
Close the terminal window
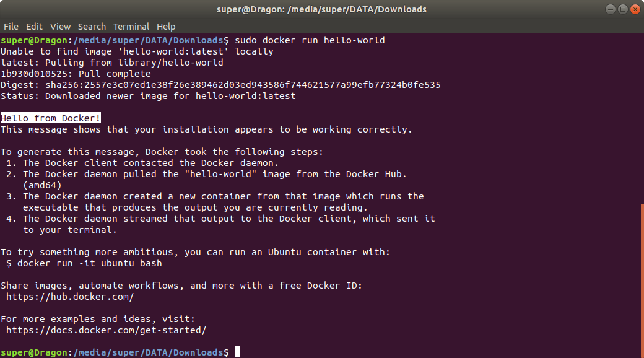pyautogui.click(x=635, y=9)
